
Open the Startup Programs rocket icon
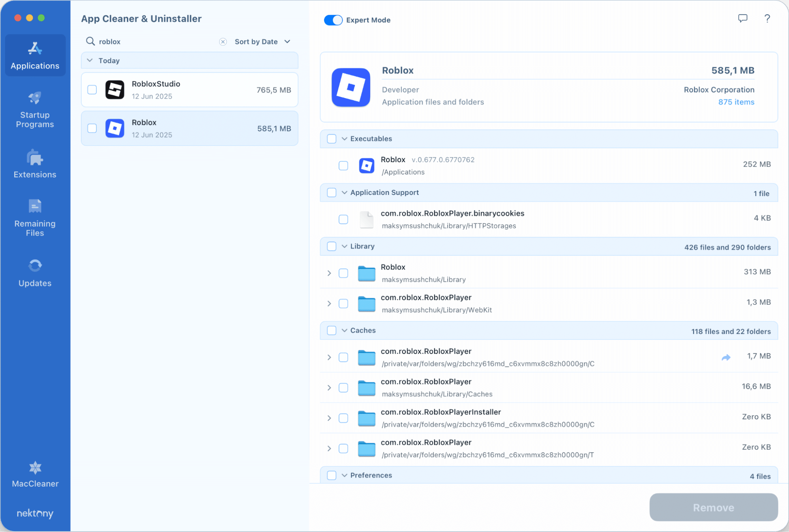click(35, 98)
